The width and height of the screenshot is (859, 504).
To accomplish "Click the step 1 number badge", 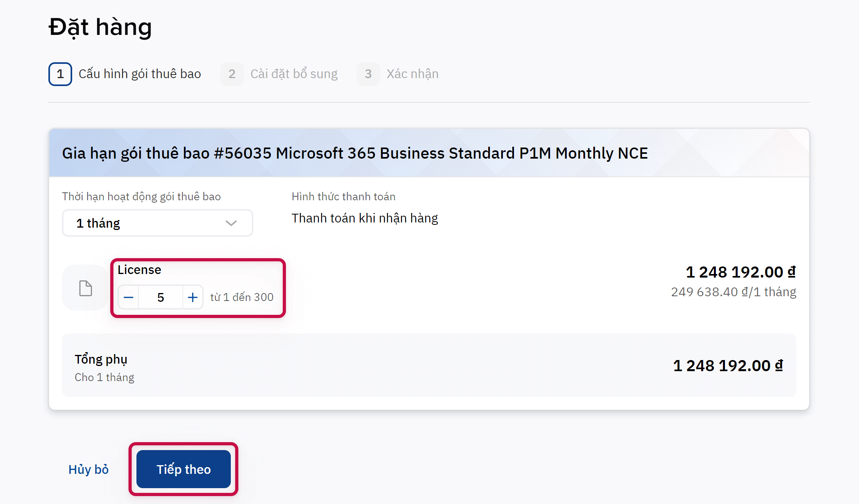I will click(60, 74).
